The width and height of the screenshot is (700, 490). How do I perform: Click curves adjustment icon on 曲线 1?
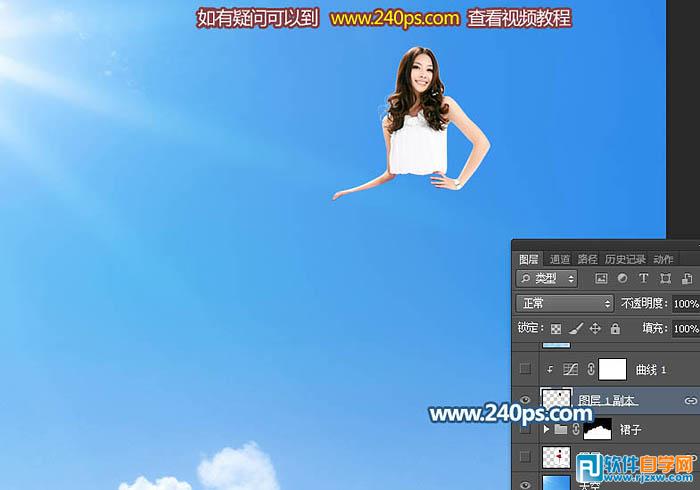(x=570, y=369)
